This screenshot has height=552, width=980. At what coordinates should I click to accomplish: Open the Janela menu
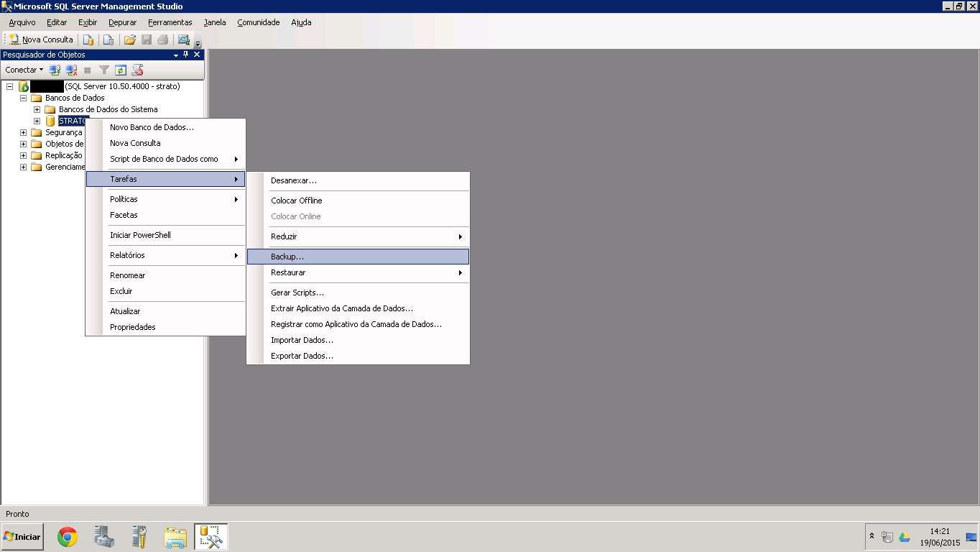[215, 22]
